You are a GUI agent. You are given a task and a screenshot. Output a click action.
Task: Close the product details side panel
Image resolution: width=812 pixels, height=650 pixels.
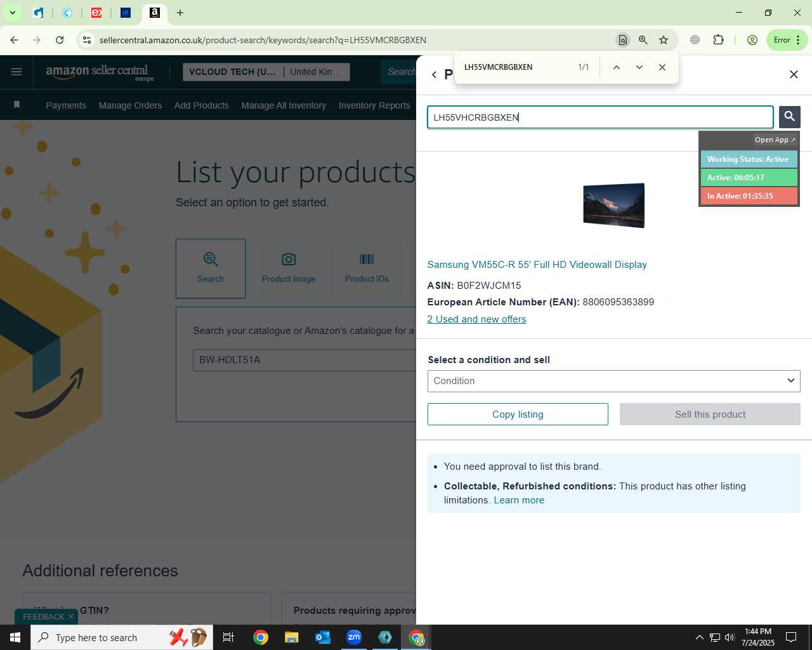[x=794, y=74]
